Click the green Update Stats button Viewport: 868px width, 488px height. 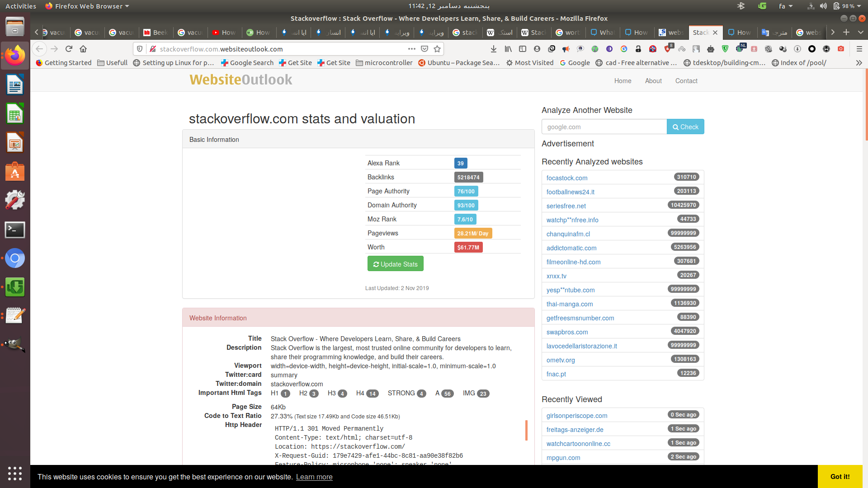pos(395,264)
